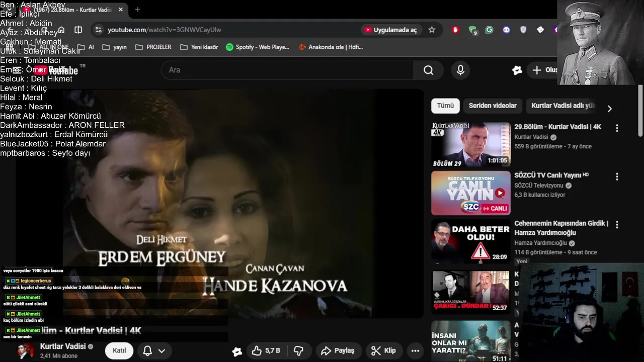The height and width of the screenshot is (362, 644).
Task: Select the Seriden videolar filter chip
Action: tap(493, 106)
